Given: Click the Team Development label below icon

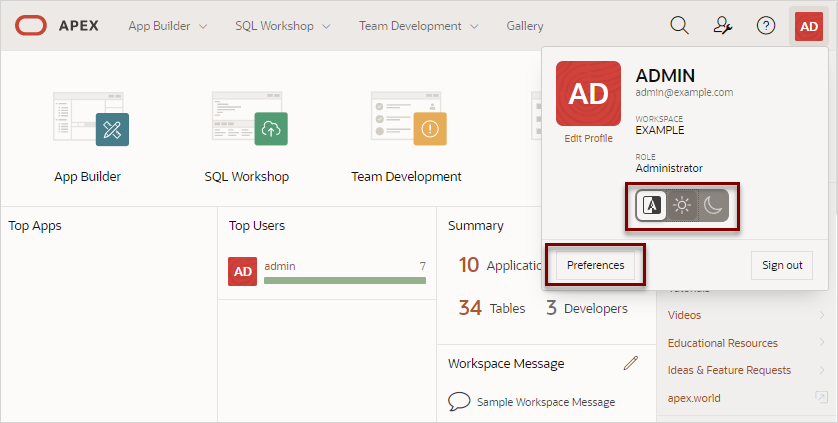Looking at the screenshot, I should [x=406, y=176].
